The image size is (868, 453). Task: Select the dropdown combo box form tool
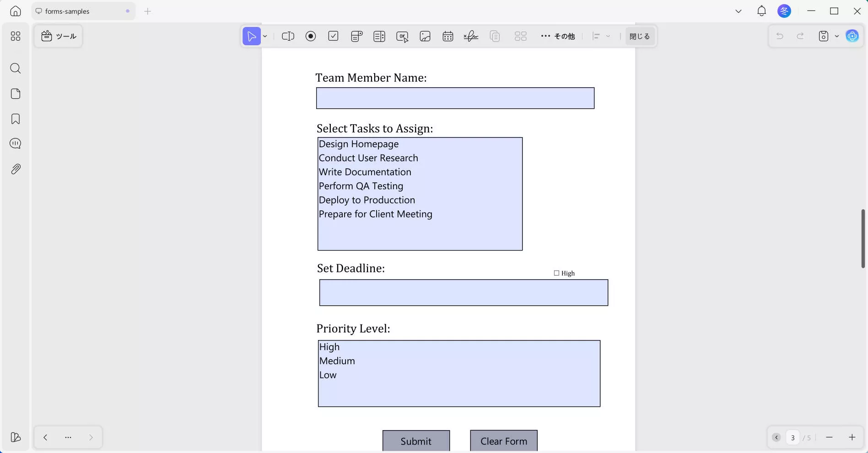click(357, 36)
